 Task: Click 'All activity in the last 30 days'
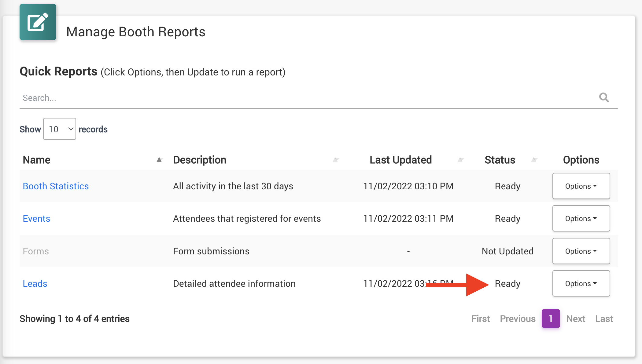point(233,186)
